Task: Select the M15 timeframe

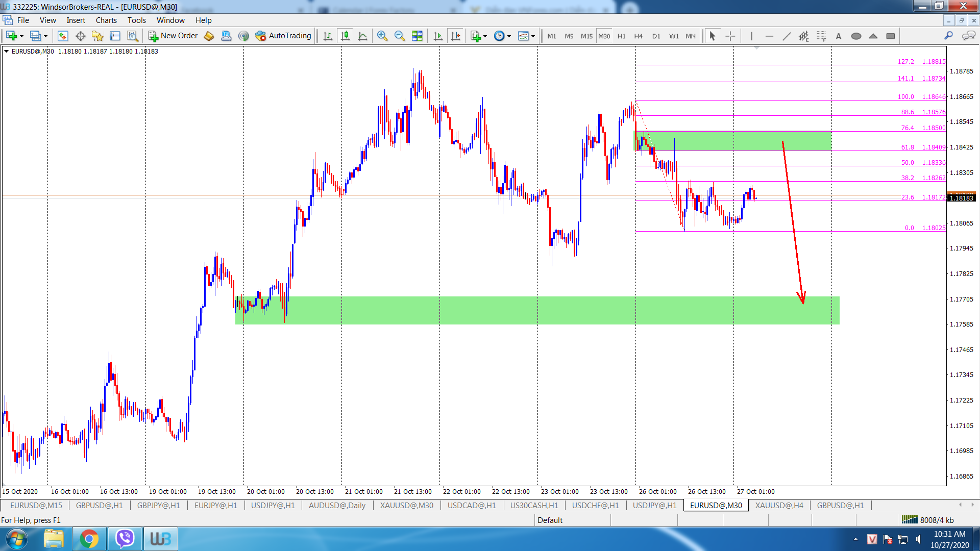Action: point(586,36)
